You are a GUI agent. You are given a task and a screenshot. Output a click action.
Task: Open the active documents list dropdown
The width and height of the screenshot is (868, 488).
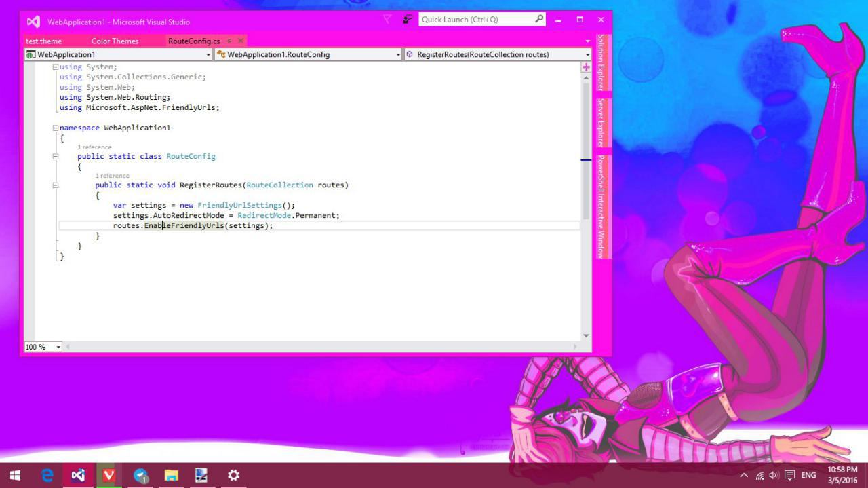tap(587, 41)
